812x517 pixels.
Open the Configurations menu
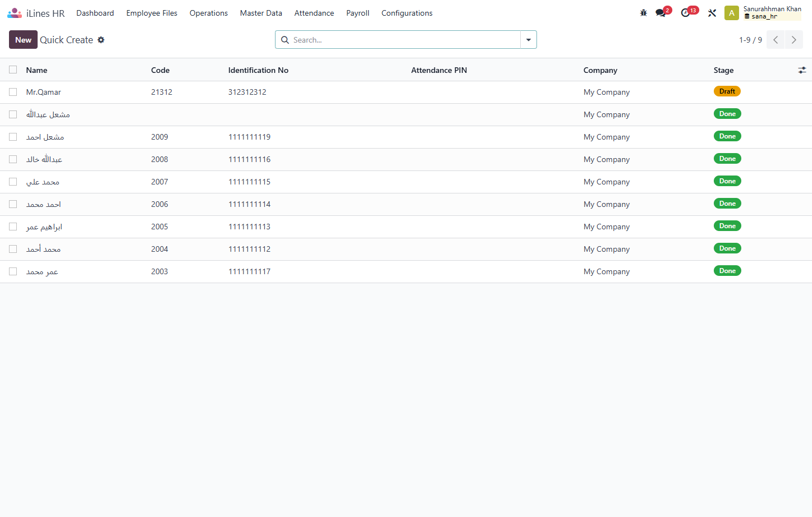(407, 13)
